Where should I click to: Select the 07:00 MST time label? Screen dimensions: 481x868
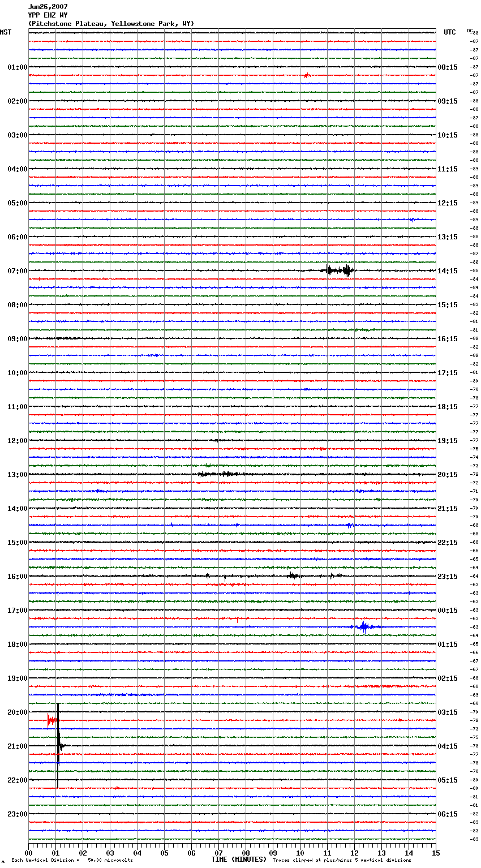click(x=18, y=271)
